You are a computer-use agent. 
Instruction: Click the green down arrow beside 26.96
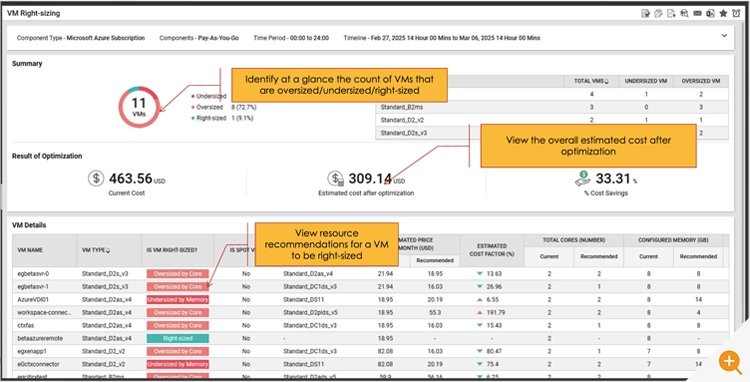(x=480, y=287)
